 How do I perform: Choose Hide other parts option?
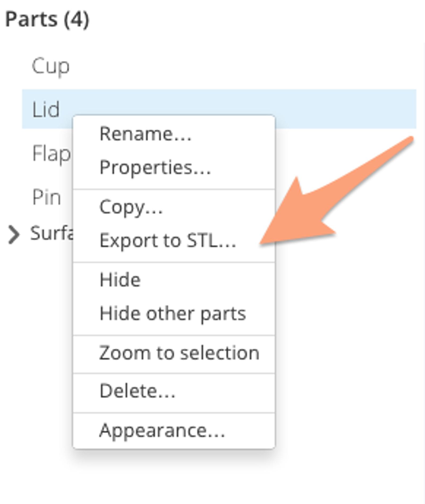tap(172, 314)
